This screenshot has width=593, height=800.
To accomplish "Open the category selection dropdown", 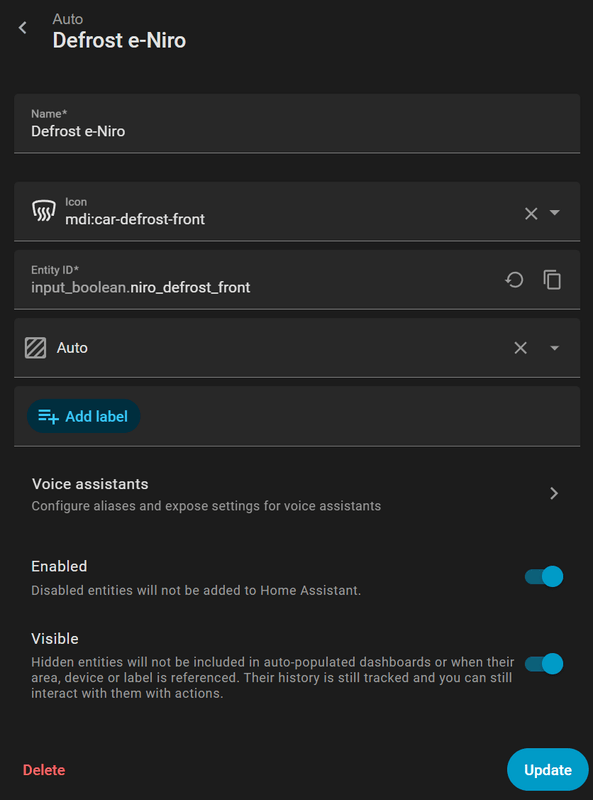I will pos(552,347).
